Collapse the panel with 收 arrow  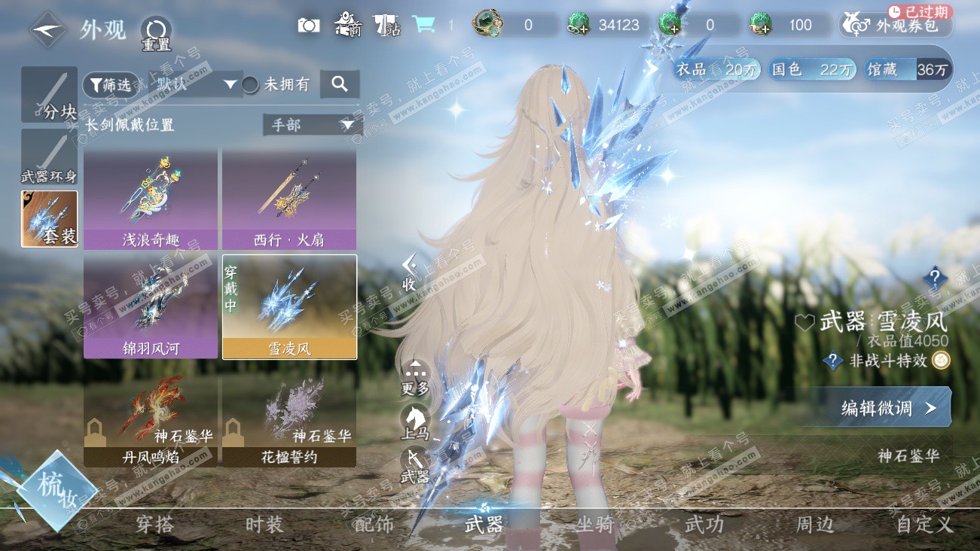(x=409, y=272)
